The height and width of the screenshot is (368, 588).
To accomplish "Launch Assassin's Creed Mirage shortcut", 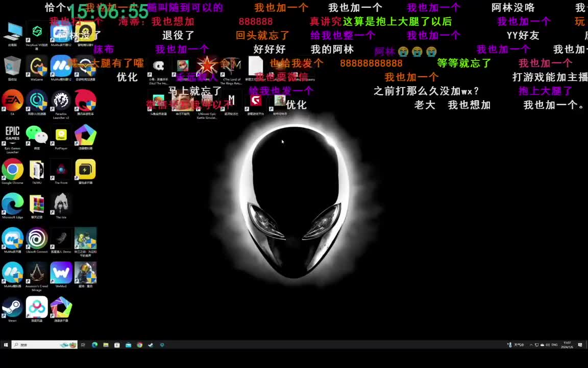I will [37, 277].
